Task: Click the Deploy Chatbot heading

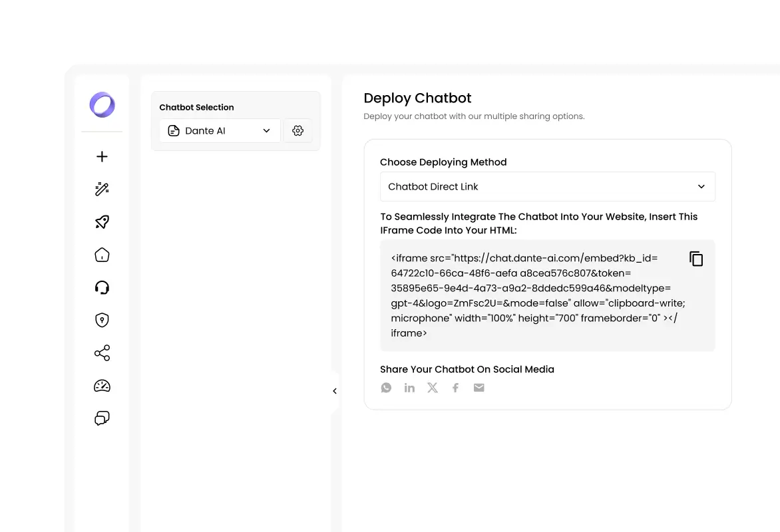Action: click(x=417, y=98)
